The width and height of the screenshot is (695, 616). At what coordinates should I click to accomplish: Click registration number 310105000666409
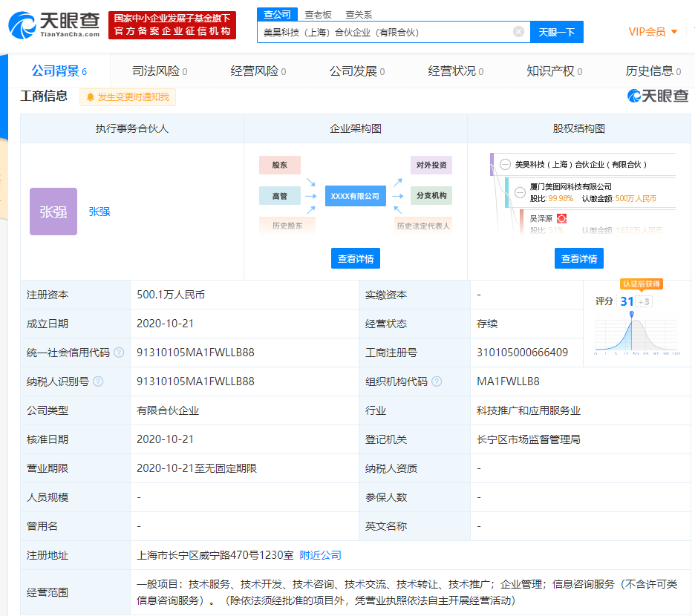(522, 353)
